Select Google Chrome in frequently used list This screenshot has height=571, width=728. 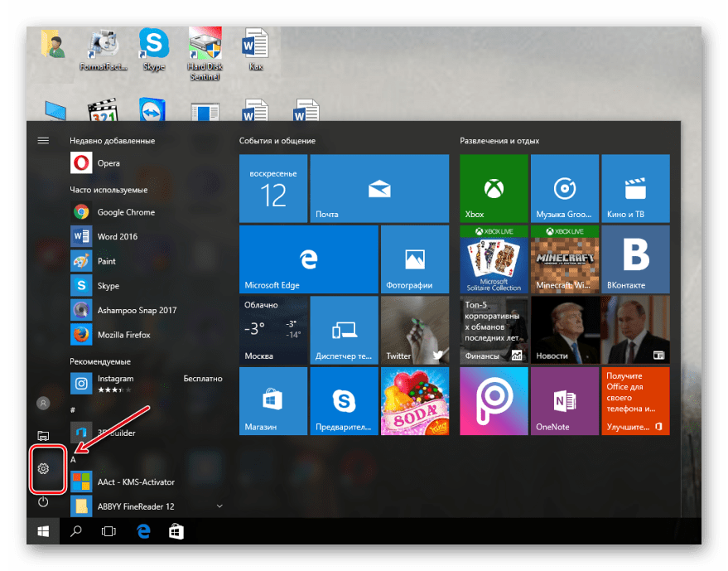point(126,212)
